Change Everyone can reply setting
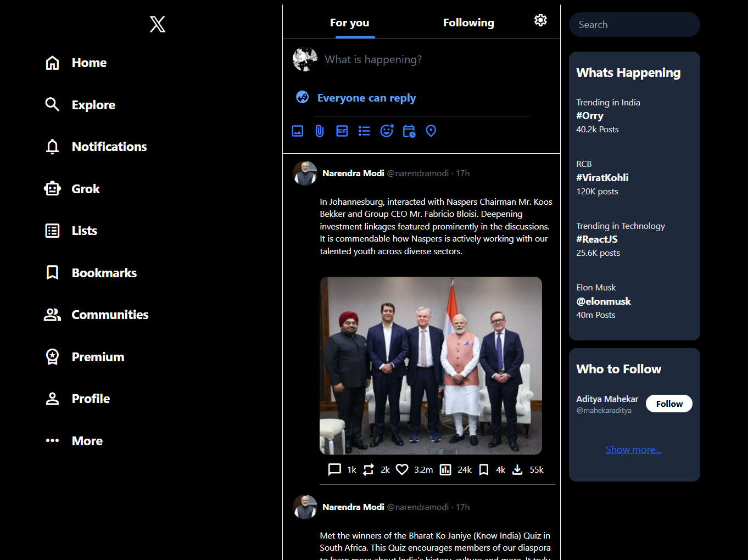 click(367, 98)
